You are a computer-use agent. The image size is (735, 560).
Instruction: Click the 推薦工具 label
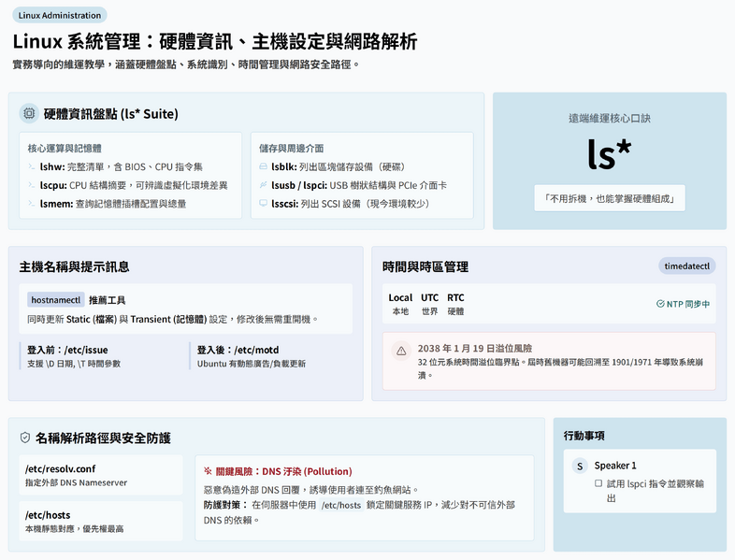pos(107,300)
